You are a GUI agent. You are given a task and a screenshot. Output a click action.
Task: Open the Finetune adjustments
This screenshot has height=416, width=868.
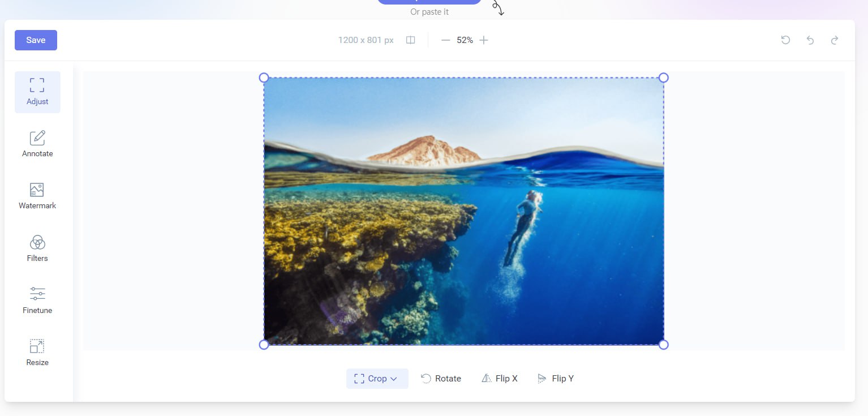37,301
